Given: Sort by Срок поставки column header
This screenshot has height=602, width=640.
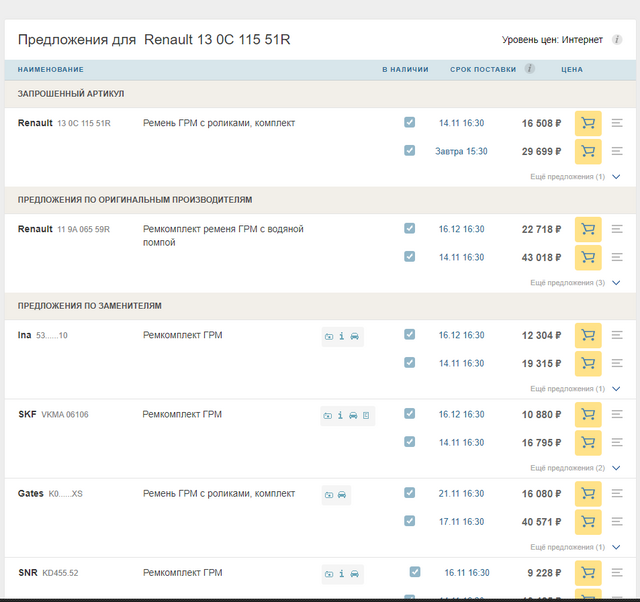Looking at the screenshot, I should point(483,70).
